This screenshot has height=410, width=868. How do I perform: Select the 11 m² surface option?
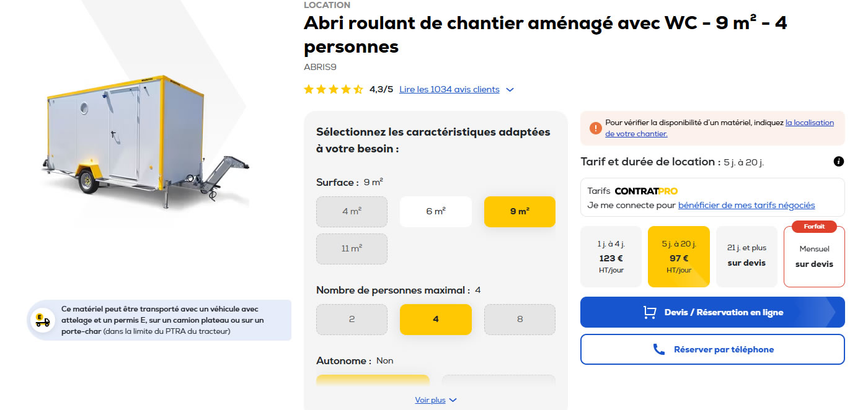tap(352, 249)
